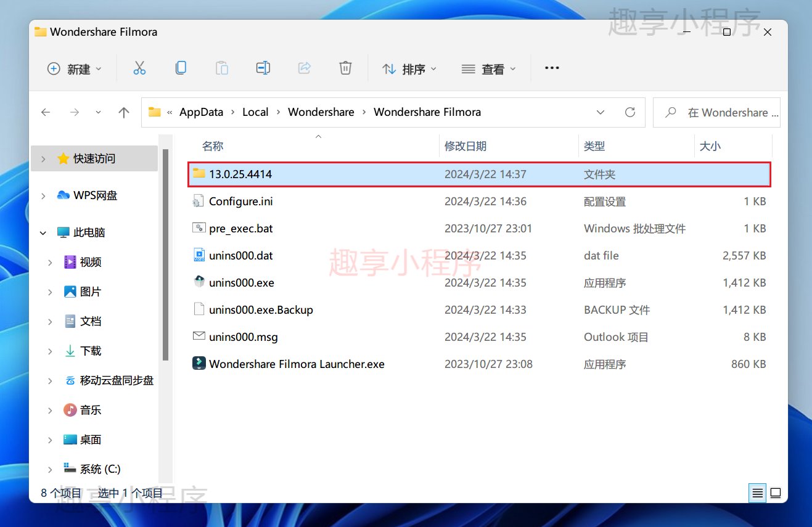The width and height of the screenshot is (812, 527).
Task: Open recent locations dropdown arrow
Action: (98, 112)
